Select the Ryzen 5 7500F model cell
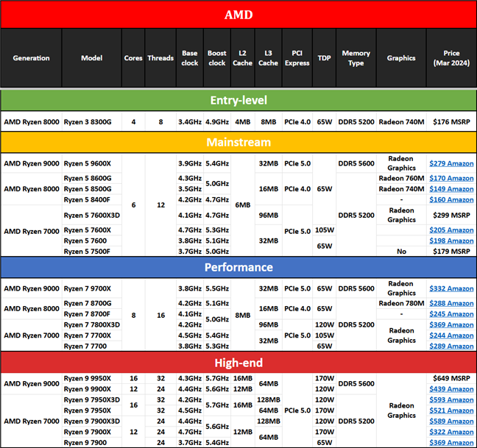This screenshot has height=448, width=477. 91,252
